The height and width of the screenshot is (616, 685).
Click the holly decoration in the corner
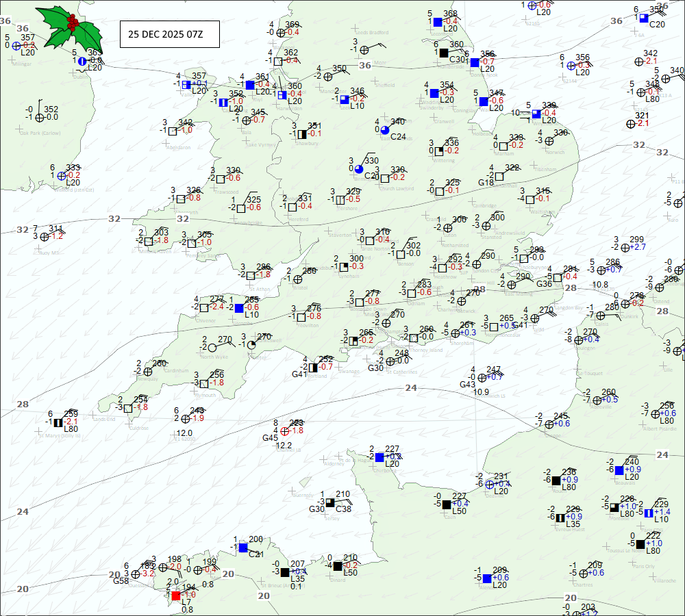click(68, 29)
